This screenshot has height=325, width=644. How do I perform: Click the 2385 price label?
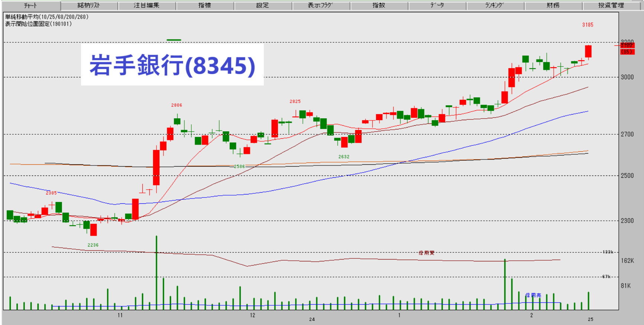point(51,193)
